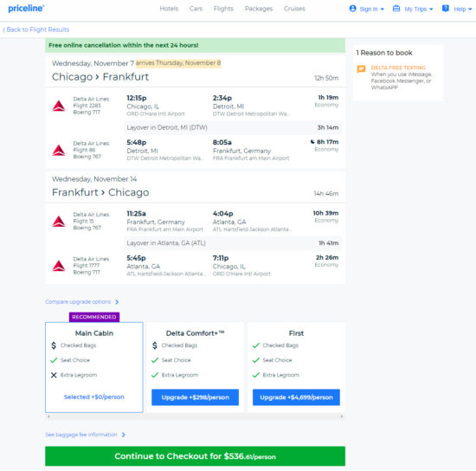Click the fare carousel right scroll arrow
This screenshot has height=471, width=476.
[x=342, y=416]
